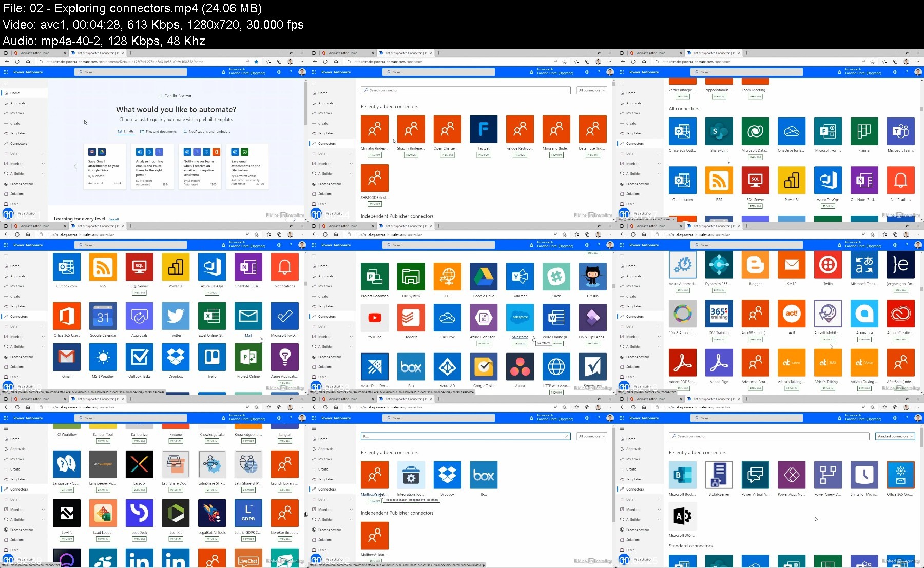
Task: Select the Planner connector tile
Action: point(864,131)
